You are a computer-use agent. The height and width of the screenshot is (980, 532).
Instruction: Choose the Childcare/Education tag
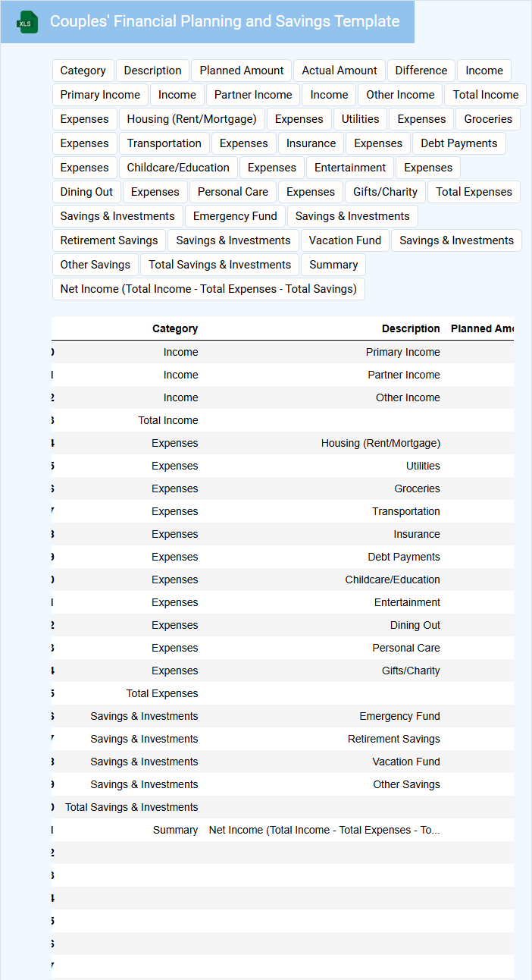[x=178, y=168]
